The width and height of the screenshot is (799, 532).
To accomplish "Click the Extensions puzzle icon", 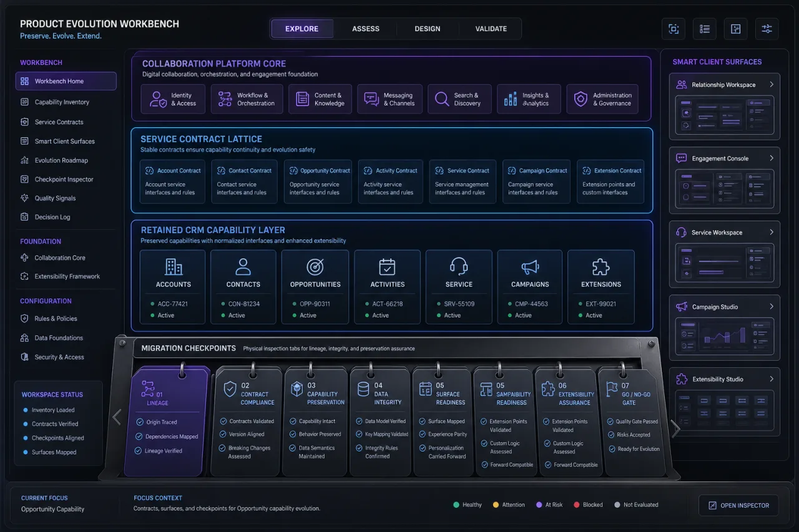I will (601, 267).
